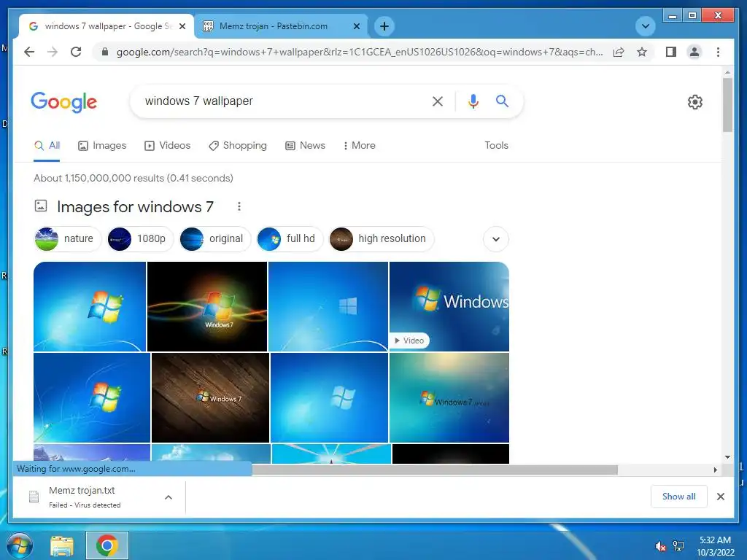Switch to the Memz trojan Pastebin tab
Screen dimensions: 747x560
click(281, 26)
